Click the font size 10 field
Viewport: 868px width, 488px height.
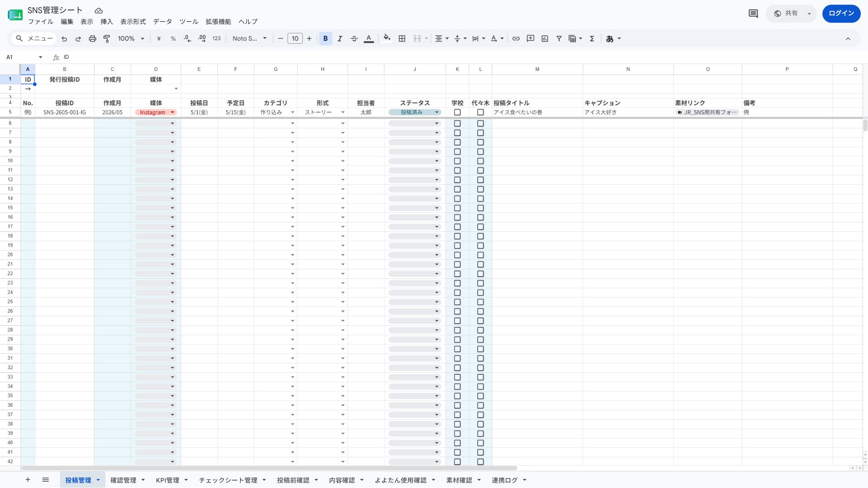[295, 39]
